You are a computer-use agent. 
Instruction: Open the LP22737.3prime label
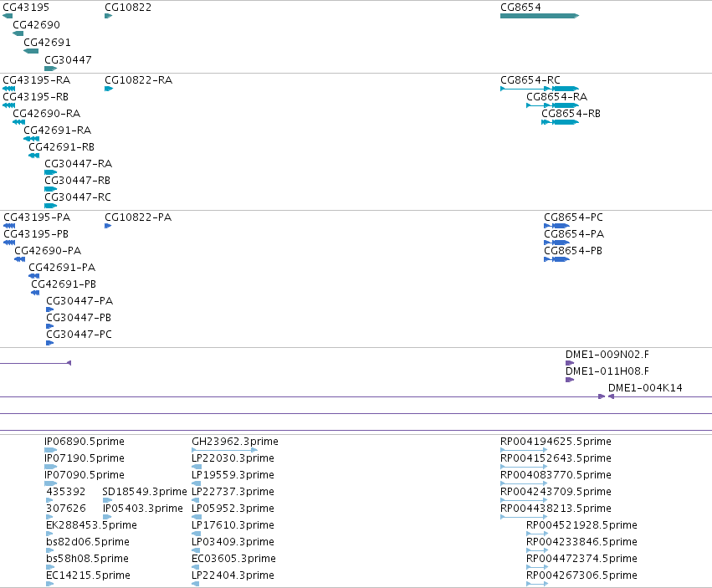coord(233,491)
